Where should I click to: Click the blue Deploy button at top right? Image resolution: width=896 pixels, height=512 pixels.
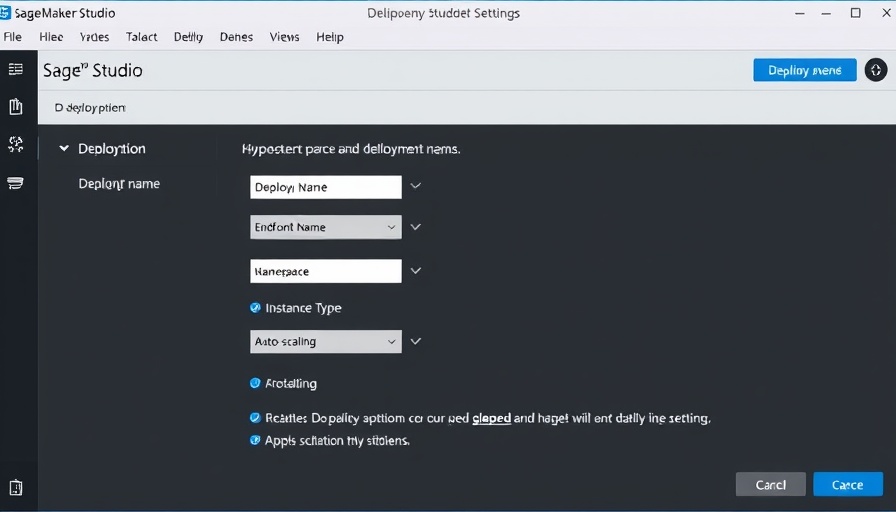tap(805, 70)
